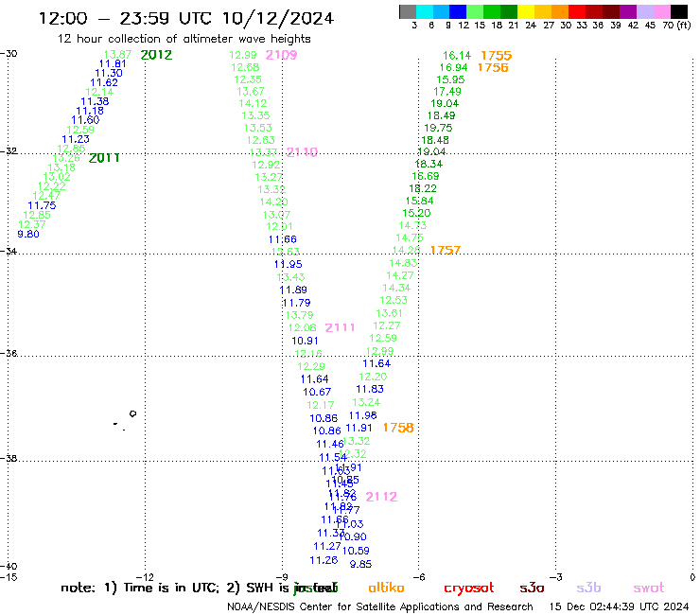
Task: Click the wave height value 13.79
Action: pos(299,315)
